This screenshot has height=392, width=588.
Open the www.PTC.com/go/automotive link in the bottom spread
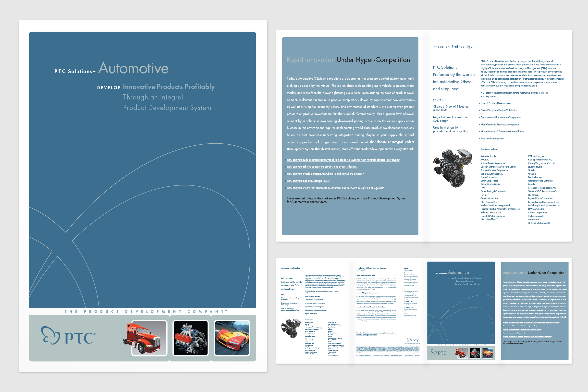(367, 334)
